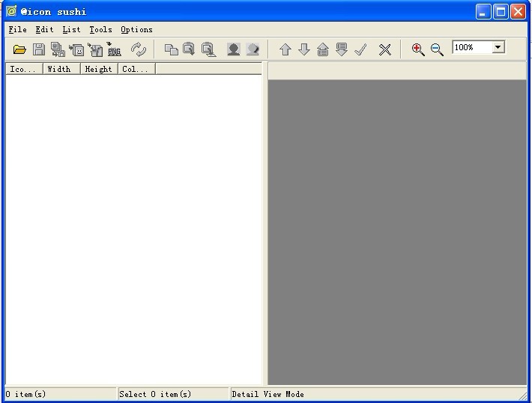Click the Open file folder icon

(x=19, y=49)
